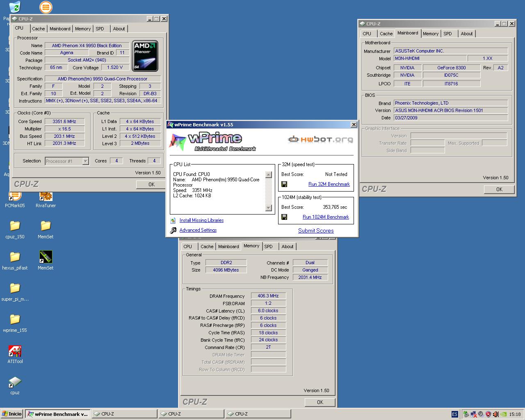Screen dimensions: 525x420
Task: Click the Install Missing Libraries page icon
Action: [173, 220]
